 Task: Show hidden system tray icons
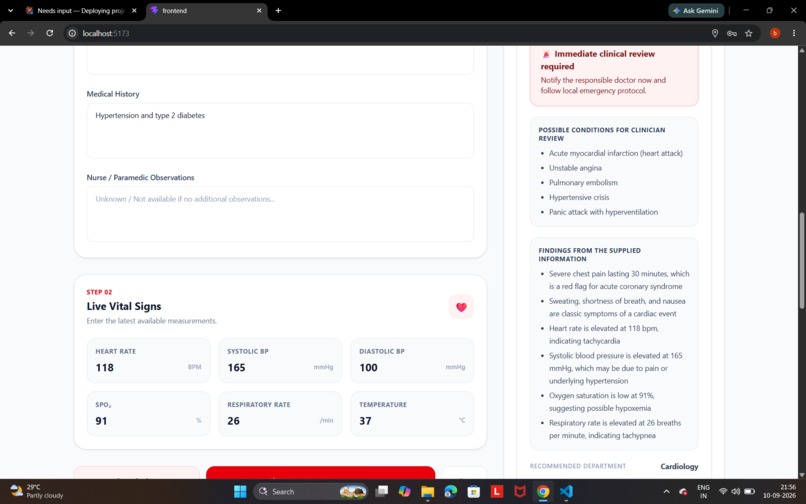(x=667, y=492)
